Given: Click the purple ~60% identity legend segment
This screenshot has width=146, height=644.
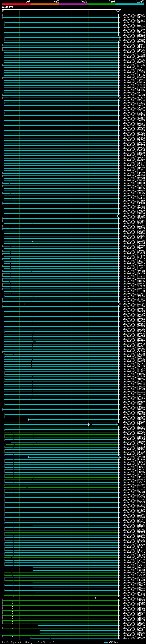Looking at the screenshot, I should coord(73,4).
